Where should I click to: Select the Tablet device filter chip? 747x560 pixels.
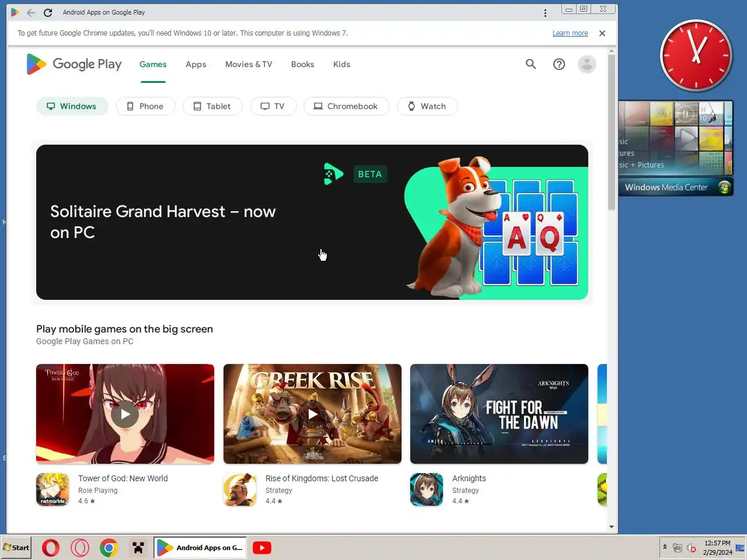[212, 106]
